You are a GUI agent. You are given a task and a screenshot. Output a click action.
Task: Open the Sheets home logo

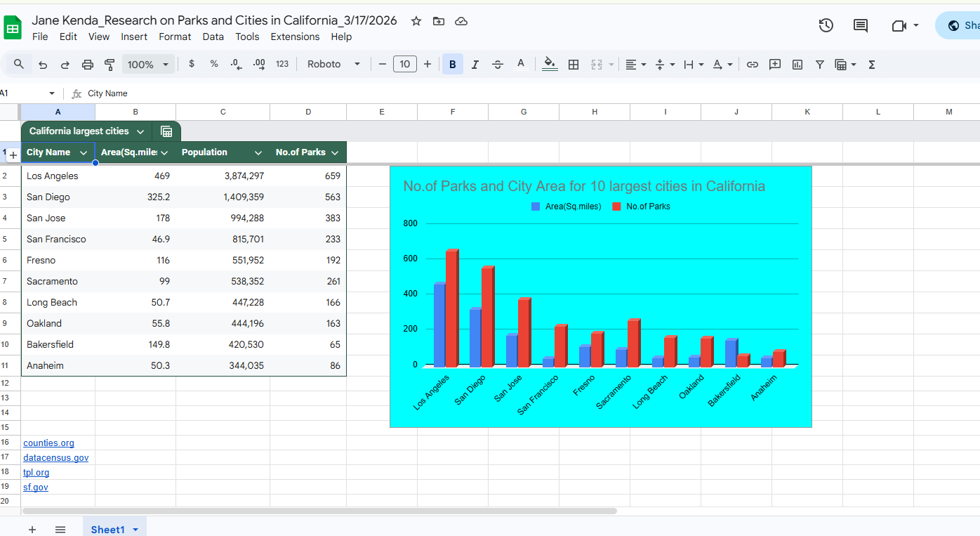[13, 27]
